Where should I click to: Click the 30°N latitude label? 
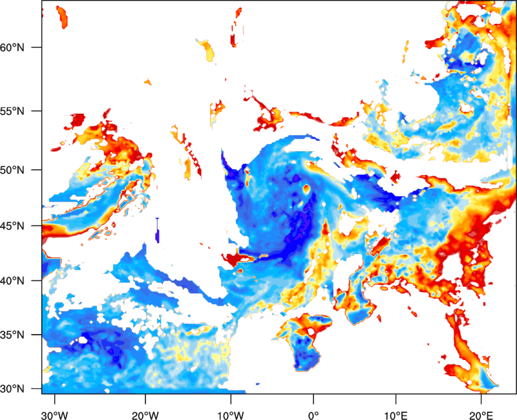point(12,389)
